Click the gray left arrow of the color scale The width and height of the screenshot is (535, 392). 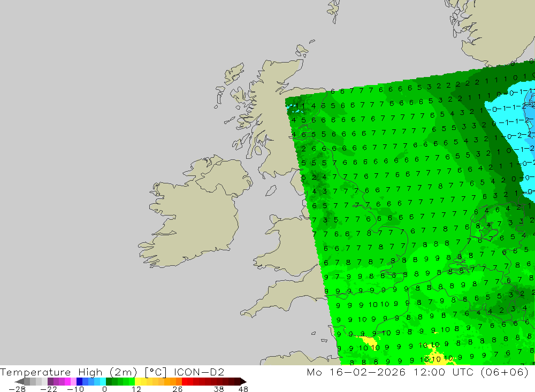pos(20,381)
